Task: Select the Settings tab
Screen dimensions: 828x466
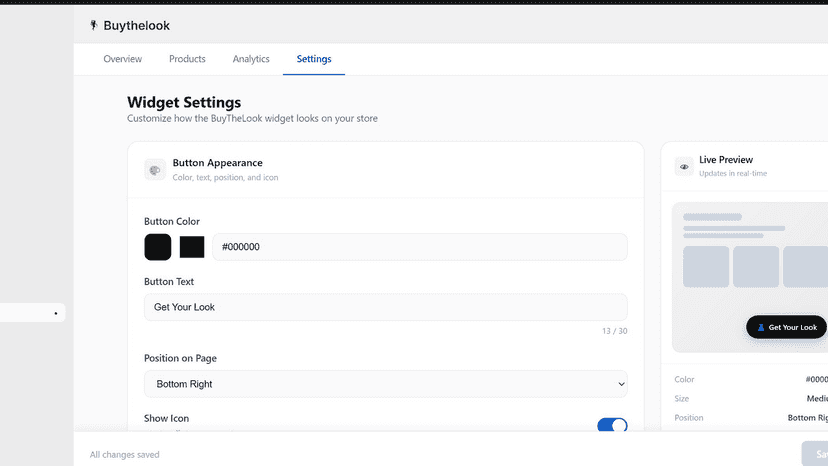Action: (314, 59)
